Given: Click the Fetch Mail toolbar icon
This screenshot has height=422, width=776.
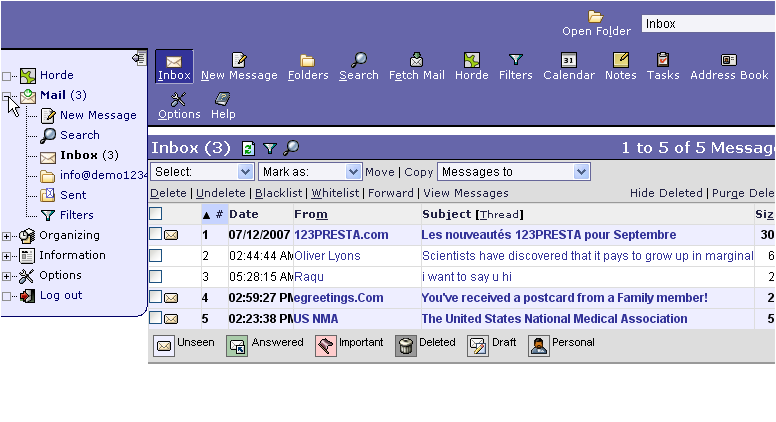Looking at the screenshot, I should tap(416, 61).
